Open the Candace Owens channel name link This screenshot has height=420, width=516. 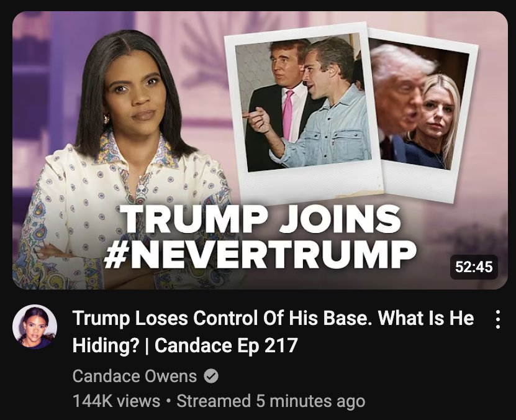pyautogui.click(x=135, y=376)
